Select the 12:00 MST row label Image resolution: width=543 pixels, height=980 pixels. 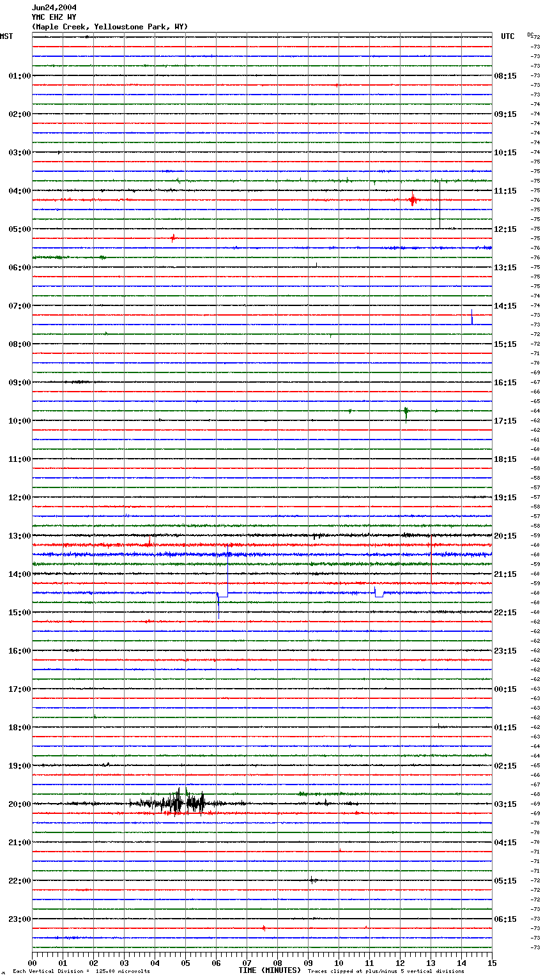(19, 498)
